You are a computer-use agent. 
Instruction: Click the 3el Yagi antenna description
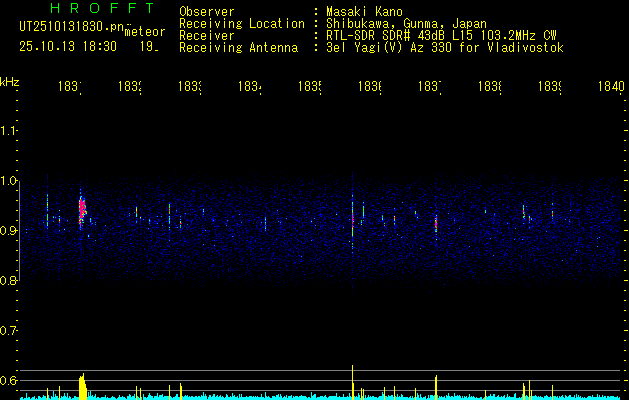coord(442,47)
